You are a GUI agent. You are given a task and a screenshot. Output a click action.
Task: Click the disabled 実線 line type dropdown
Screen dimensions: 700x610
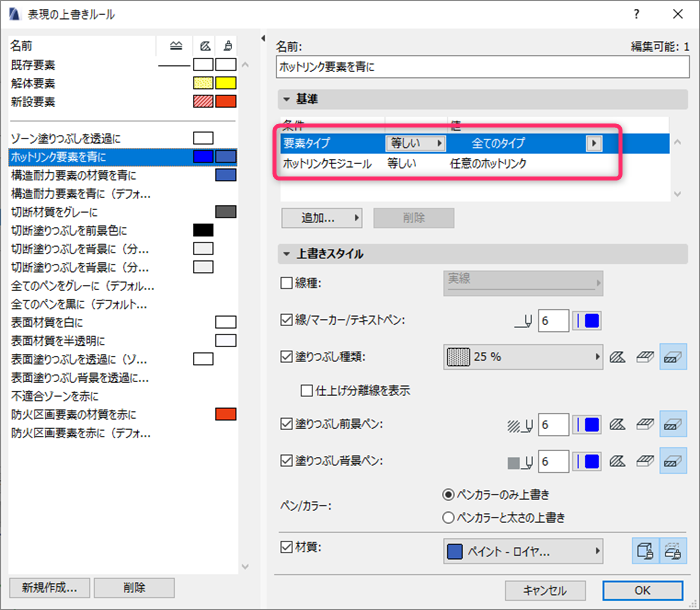523,283
